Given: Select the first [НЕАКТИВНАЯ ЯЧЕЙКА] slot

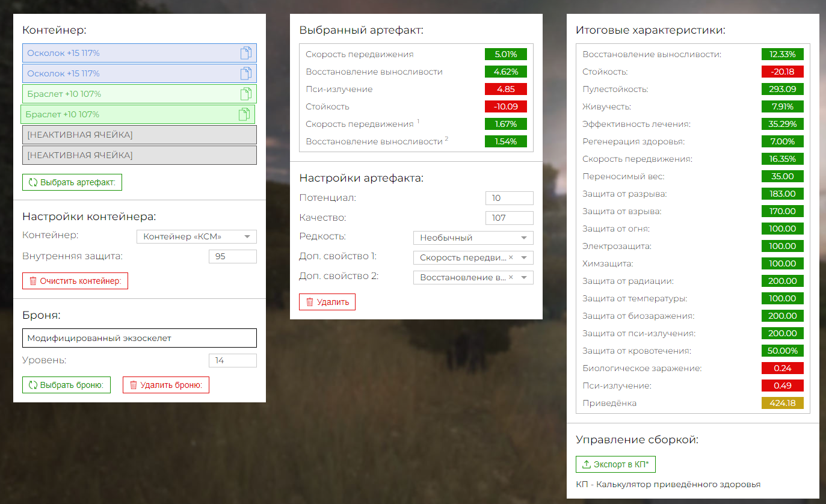Looking at the screenshot, I should [x=140, y=135].
